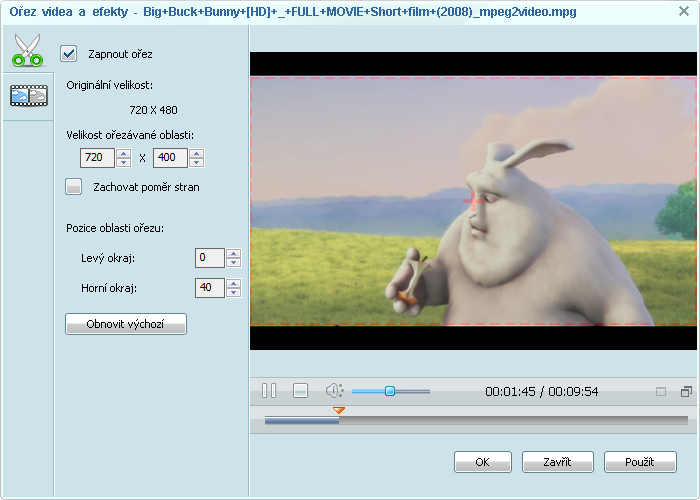Confirm with the OK button

coord(483,462)
